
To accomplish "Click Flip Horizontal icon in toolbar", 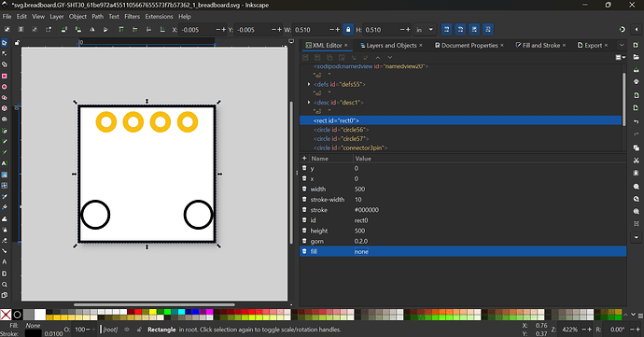I will click(x=92, y=30).
